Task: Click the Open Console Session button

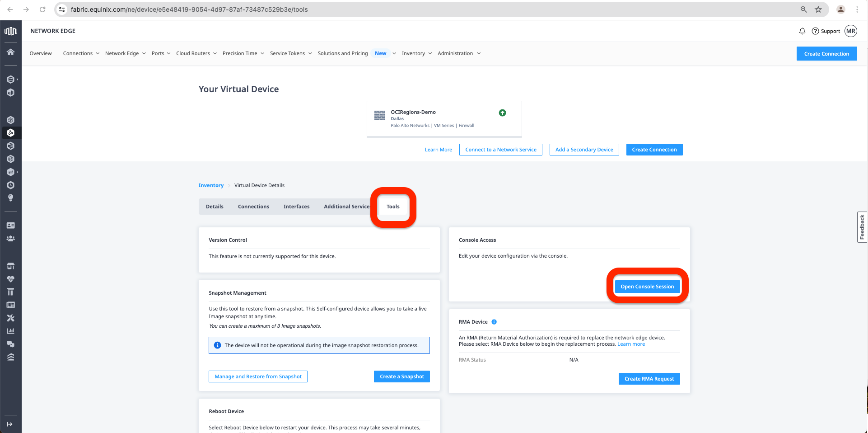Action: tap(647, 287)
